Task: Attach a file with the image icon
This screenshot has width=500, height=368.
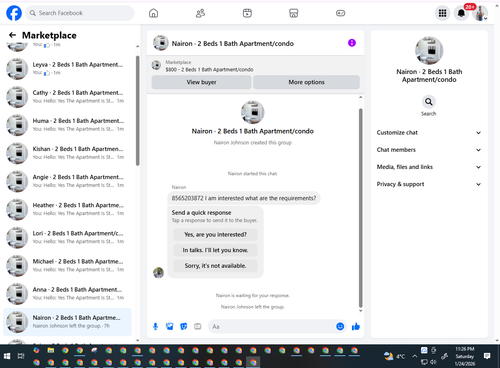Action: (169, 326)
